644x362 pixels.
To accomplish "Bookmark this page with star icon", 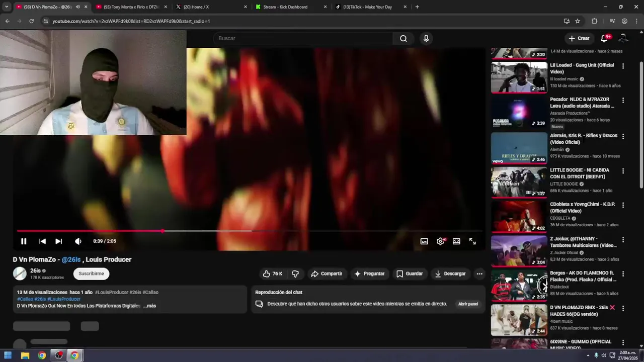I will 578,21.
